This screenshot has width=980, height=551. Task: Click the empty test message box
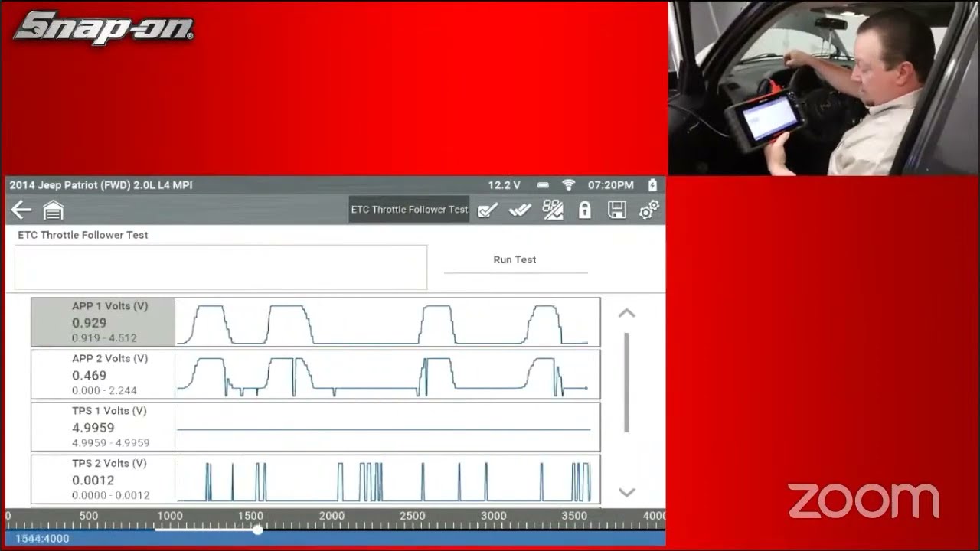(220, 267)
